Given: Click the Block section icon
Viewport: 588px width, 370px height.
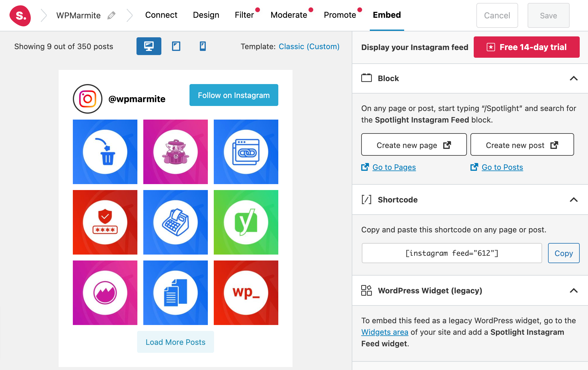Looking at the screenshot, I should click(367, 78).
